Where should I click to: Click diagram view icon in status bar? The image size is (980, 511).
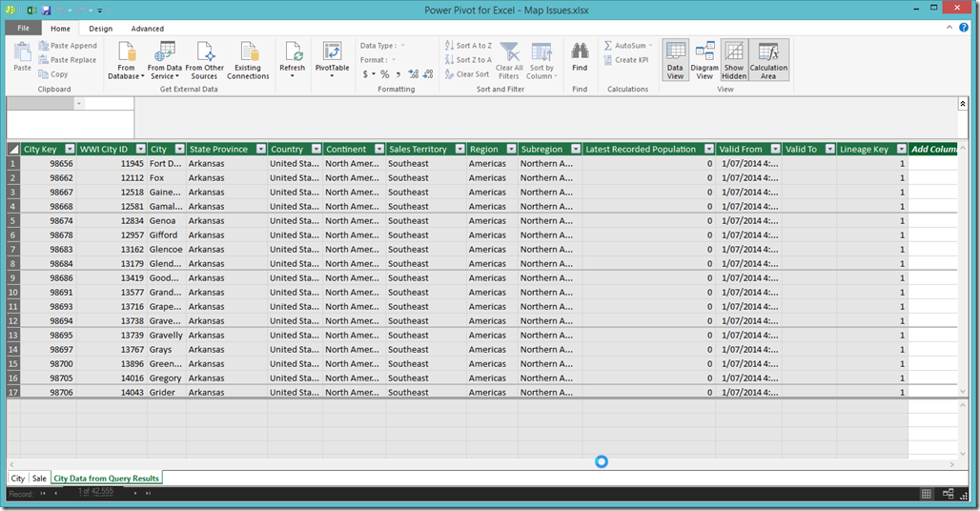click(x=949, y=494)
